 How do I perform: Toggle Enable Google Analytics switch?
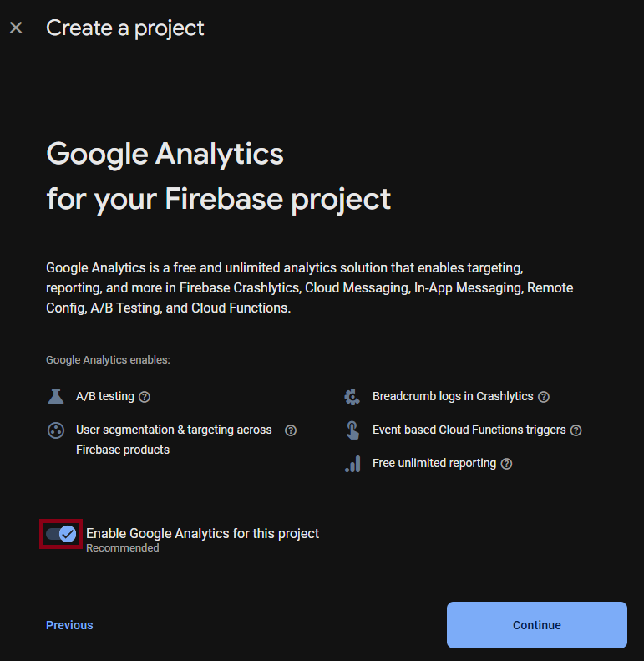(x=61, y=534)
